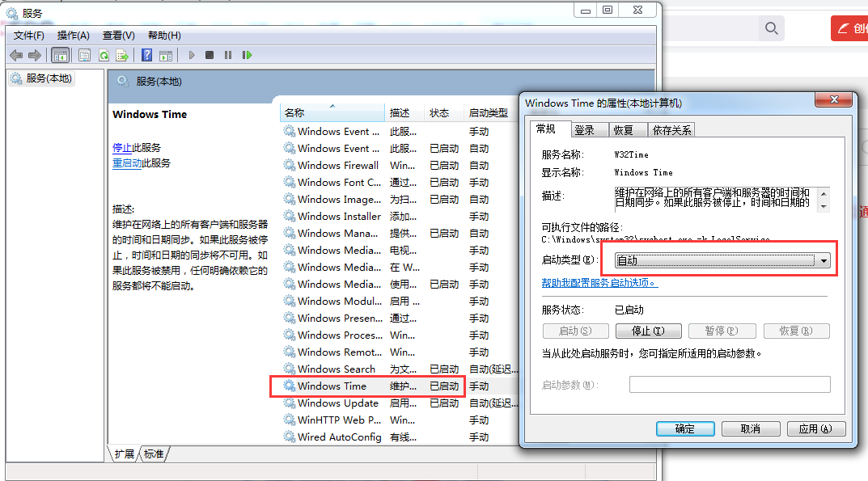Viewport: 868px width, 481px height.
Task: Select the Windows Time service row
Action: (401, 386)
